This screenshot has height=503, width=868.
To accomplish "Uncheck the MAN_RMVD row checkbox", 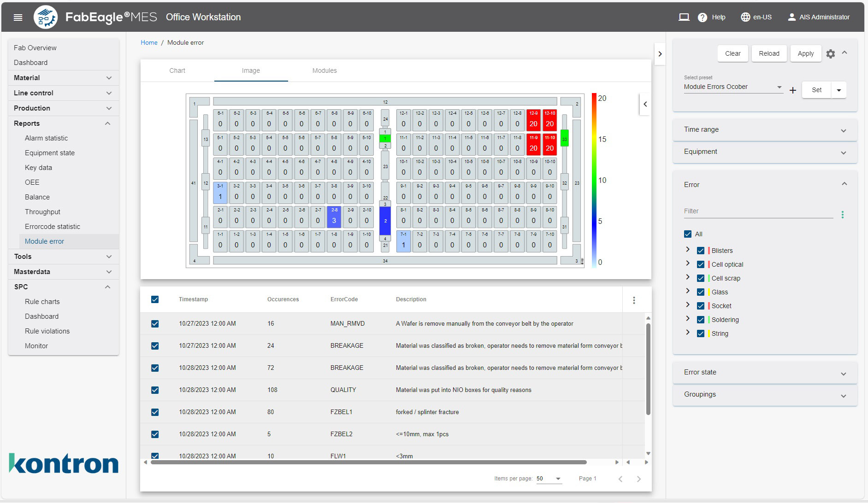I will pyautogui.click(x=155, y=324).
